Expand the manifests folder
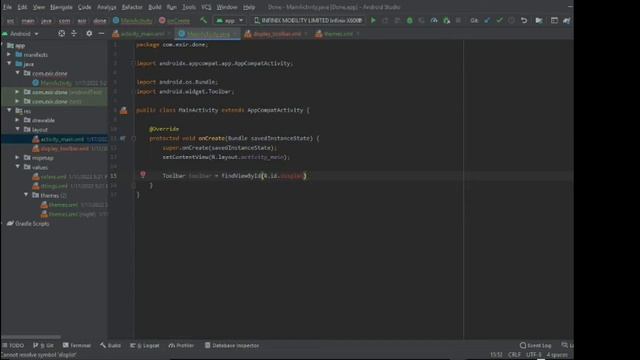 click(x=9, y=54)
